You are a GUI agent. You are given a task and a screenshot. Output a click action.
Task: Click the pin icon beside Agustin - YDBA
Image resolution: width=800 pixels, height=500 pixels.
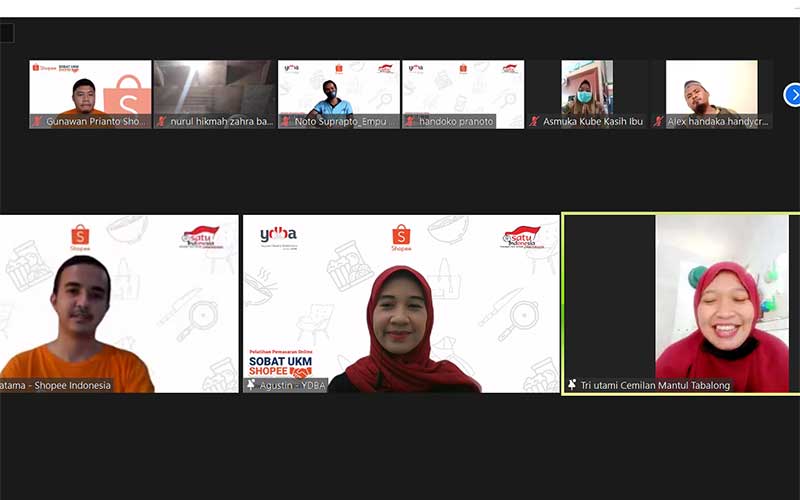pos(251,385)
